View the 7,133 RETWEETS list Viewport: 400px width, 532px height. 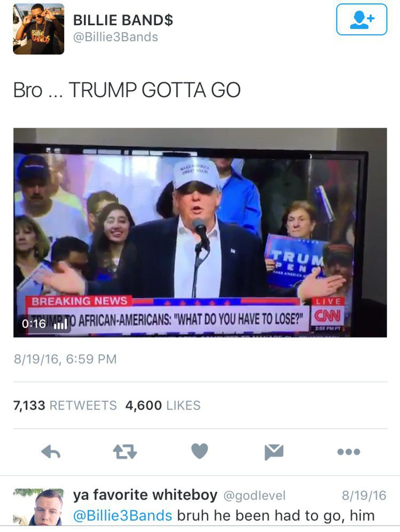65,405
